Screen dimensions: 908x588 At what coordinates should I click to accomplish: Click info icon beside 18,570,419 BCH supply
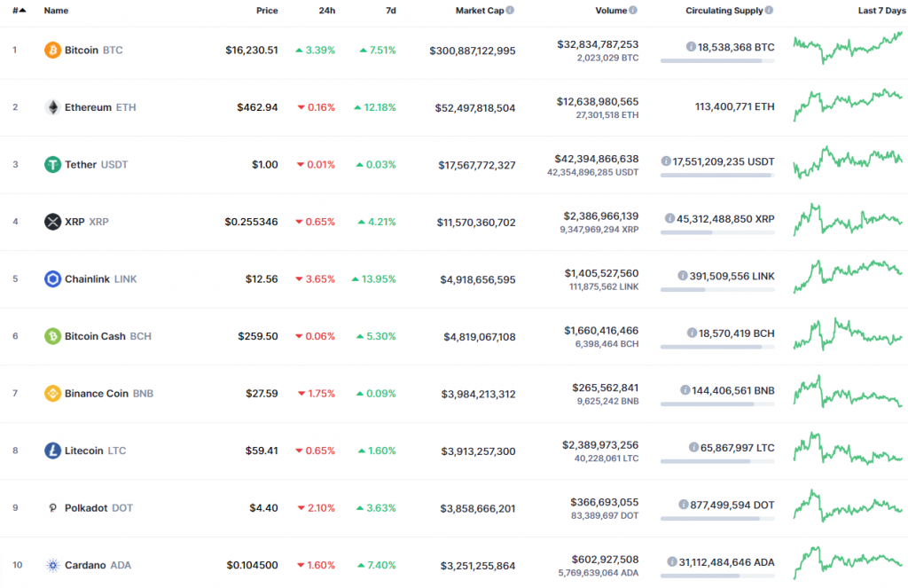(692, 333)
